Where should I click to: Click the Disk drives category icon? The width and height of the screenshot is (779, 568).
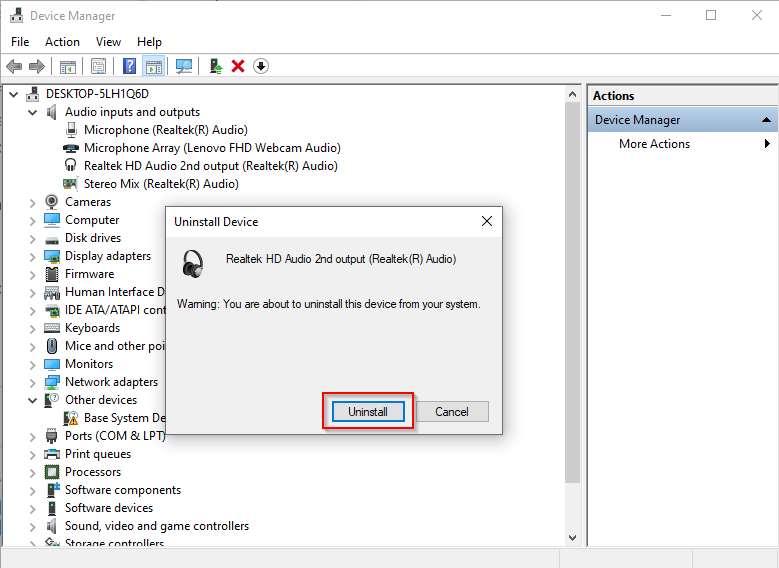pyautogui.click(x=52, y=240)
